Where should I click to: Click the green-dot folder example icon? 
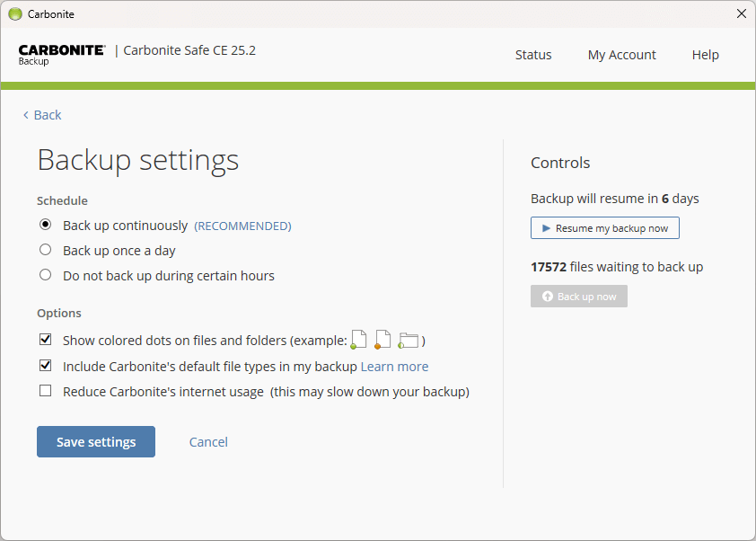click(x=408, y=341)
